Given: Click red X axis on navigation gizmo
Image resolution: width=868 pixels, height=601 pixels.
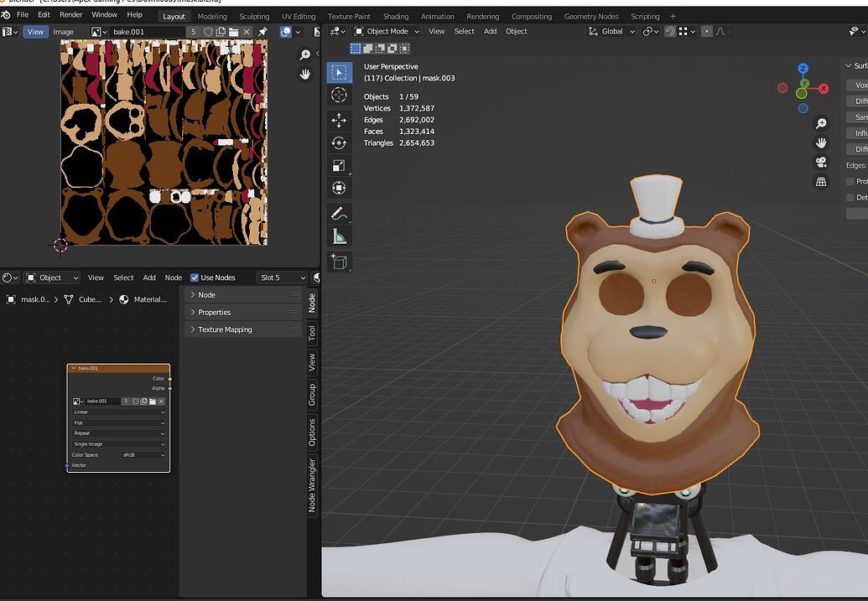Looking at the screenshot, I should click(x=824, y=89).
